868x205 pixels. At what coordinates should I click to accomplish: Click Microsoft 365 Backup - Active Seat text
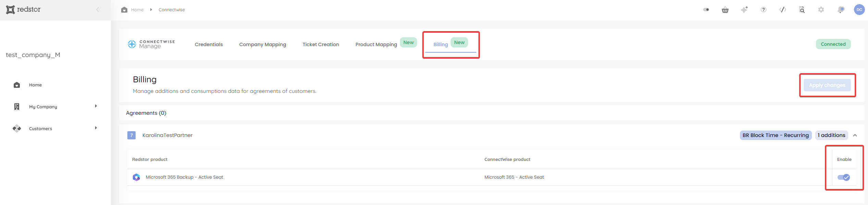[x=184, y=177]
